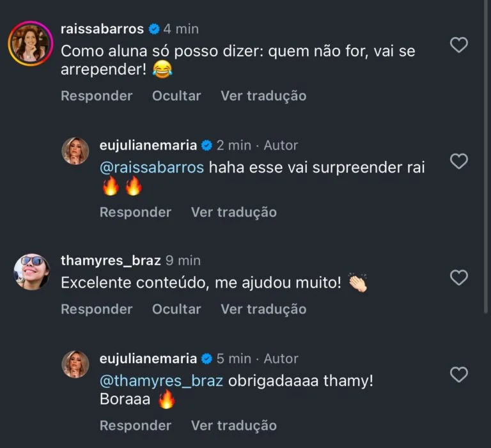Open raissabarros's profile picture

pyautogui.click(x=29, y=43)
